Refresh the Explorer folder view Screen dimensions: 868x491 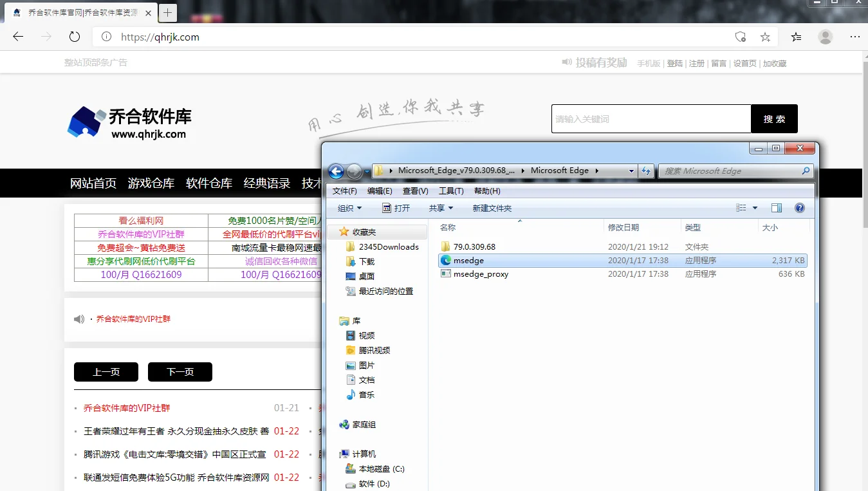point(647,171)
